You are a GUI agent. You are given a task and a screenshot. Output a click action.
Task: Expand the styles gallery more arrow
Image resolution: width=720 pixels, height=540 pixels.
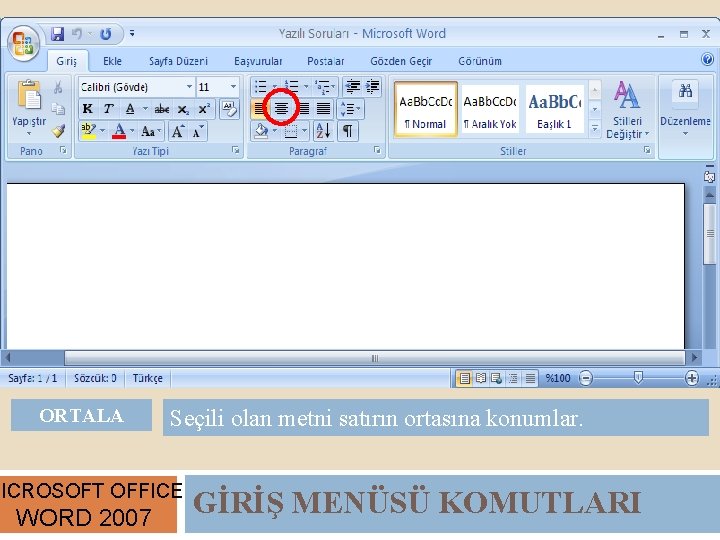(x=595, y=129)
